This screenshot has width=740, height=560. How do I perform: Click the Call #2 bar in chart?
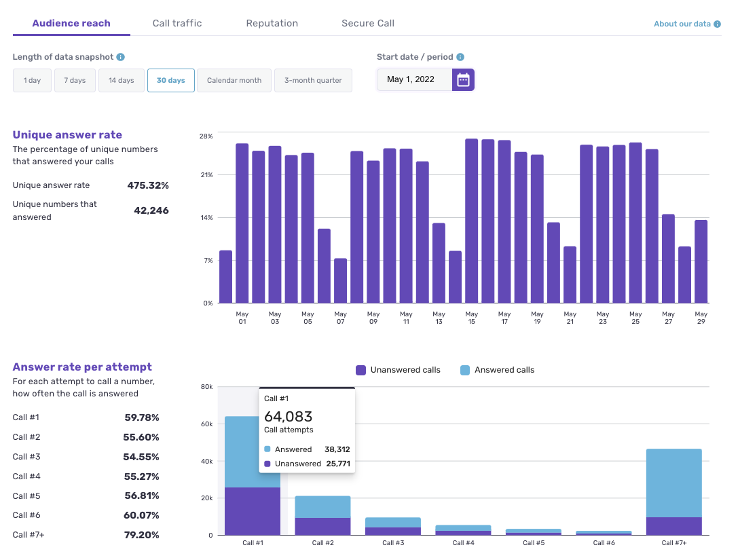[322, 516]
